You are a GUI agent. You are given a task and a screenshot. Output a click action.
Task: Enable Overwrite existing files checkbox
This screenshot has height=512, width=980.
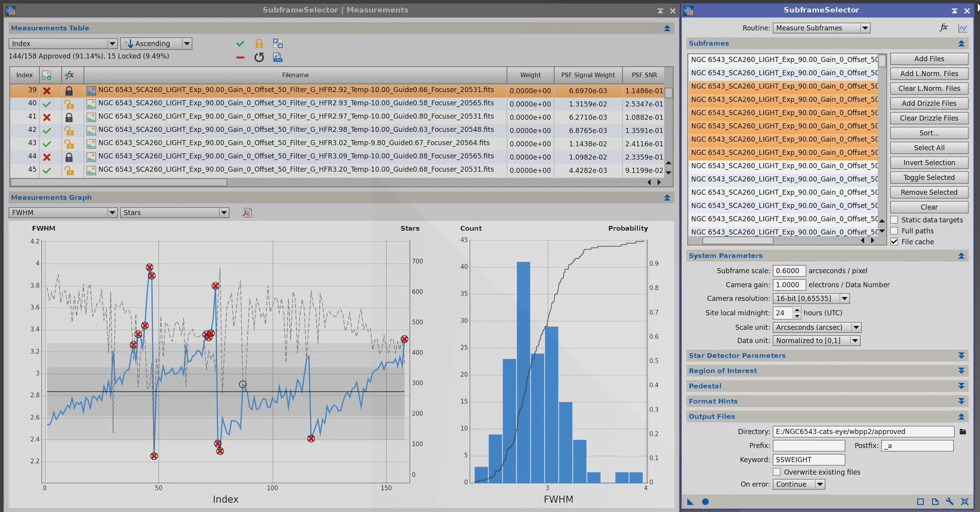click(x=777, y=472)
